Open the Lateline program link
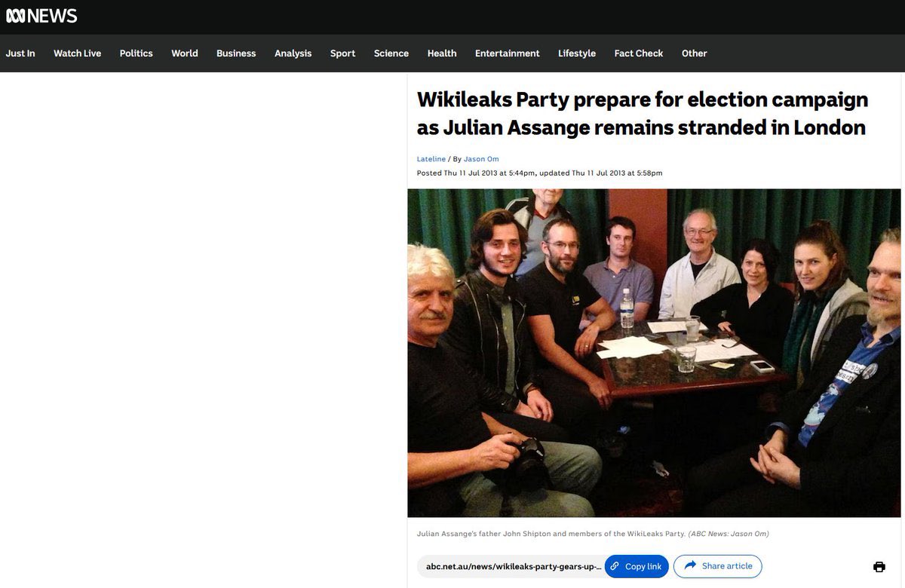 pyautogui.click(x=431, y=159)
